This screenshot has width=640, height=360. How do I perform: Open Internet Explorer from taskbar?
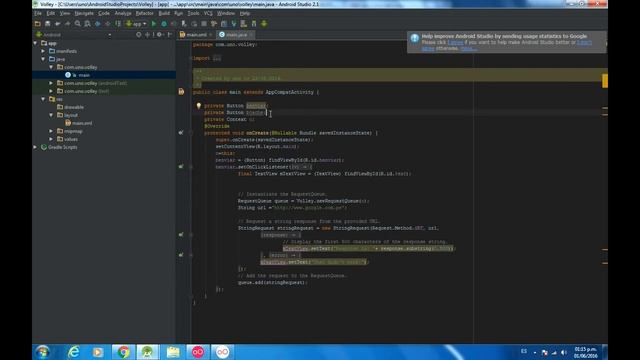[x=73, y=352]
